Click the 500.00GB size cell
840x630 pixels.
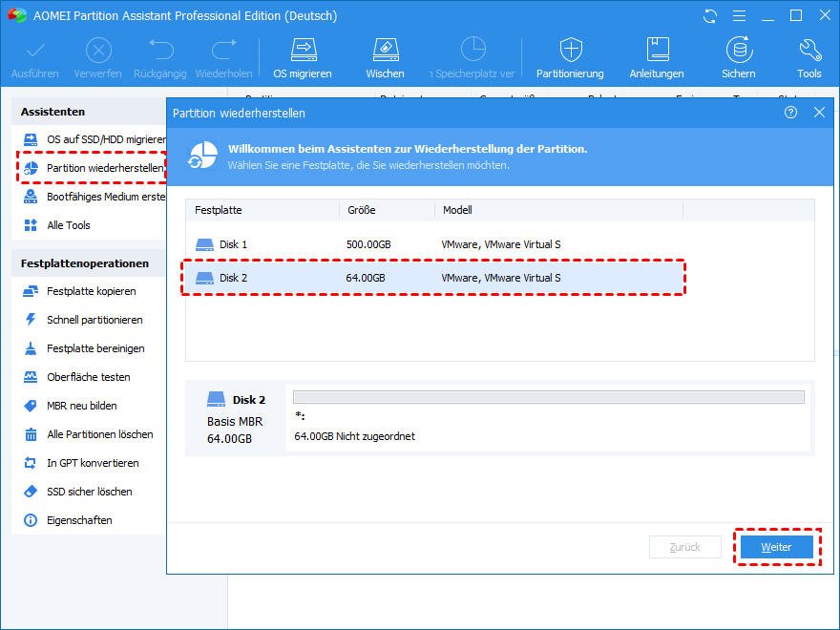(x=368, y=244)
